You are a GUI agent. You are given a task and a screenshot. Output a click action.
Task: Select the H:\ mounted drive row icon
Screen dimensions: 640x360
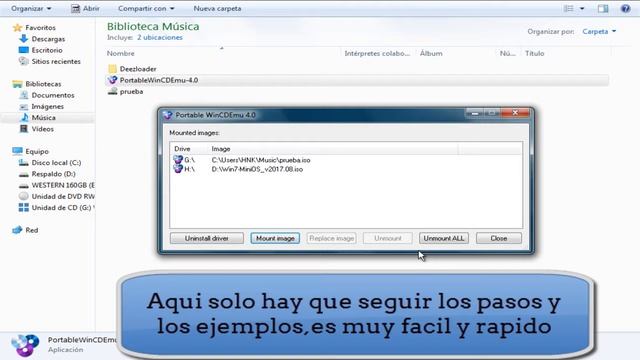coord(178,169)
